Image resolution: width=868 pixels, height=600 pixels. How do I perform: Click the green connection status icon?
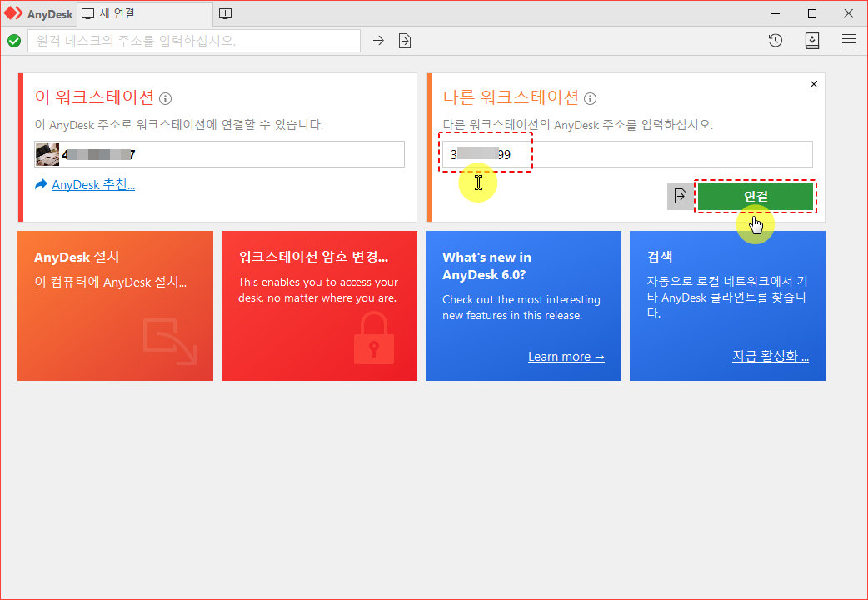click(14, 41)
